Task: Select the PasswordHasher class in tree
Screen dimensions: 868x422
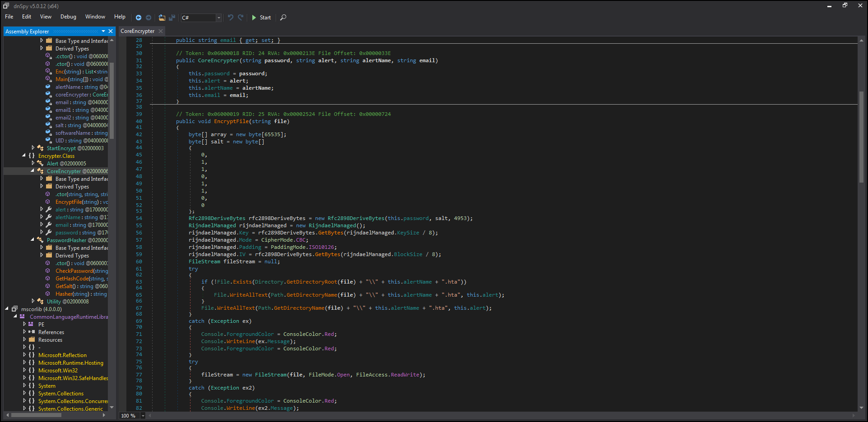Action: [x=77, y=240]
